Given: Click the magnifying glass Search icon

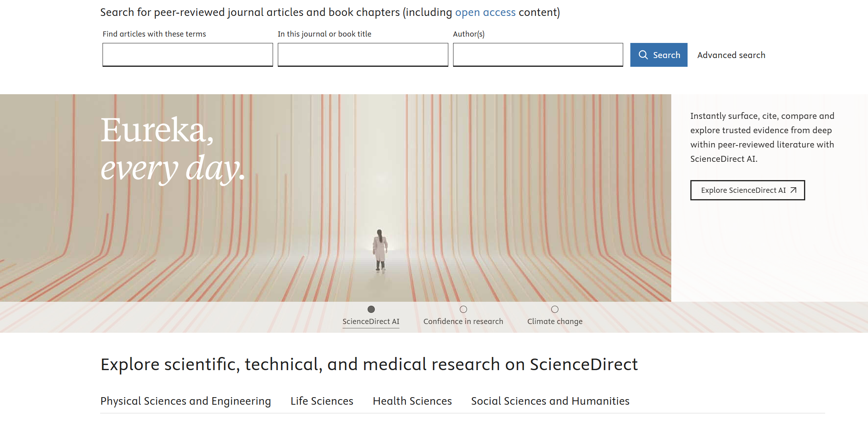Looking at the screenshot, I should coord(643,55).
